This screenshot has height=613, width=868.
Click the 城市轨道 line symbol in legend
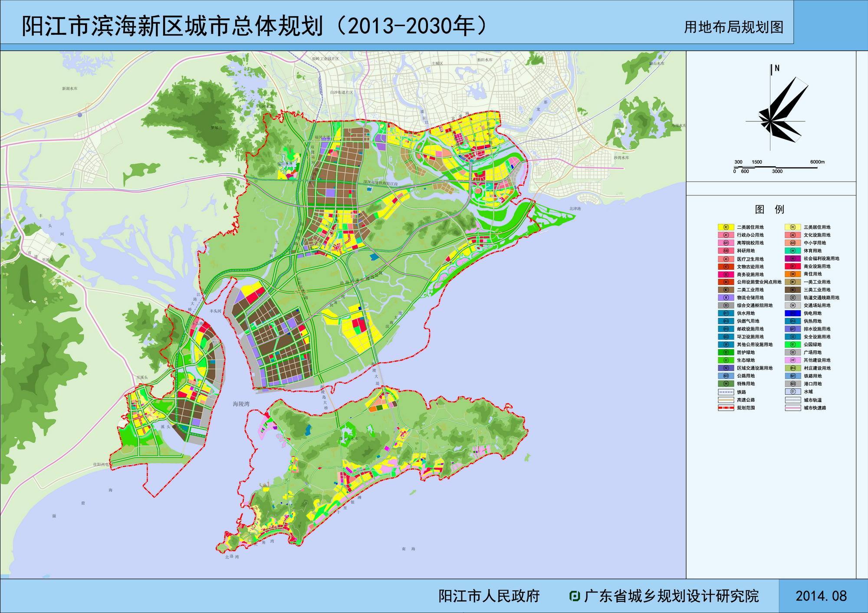click(792, 400)
